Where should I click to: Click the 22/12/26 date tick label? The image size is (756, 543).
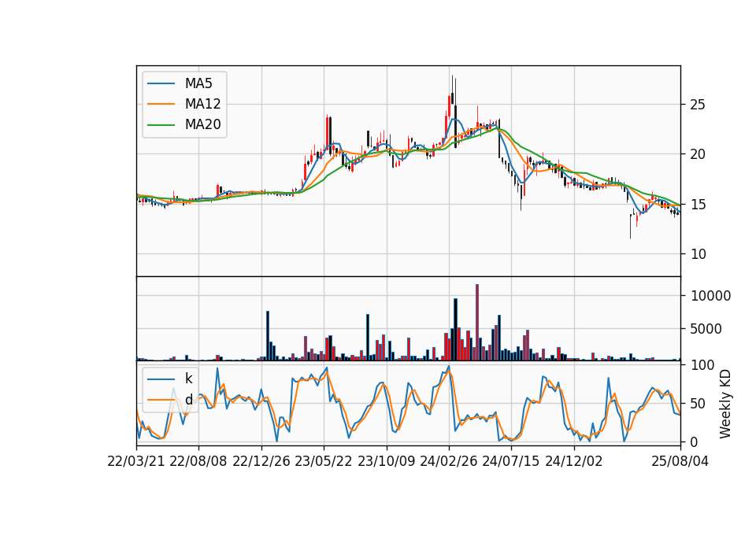(261, 461)
